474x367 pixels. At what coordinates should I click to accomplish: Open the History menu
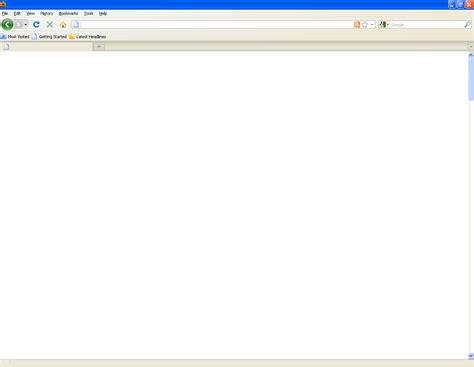[47, 13]
